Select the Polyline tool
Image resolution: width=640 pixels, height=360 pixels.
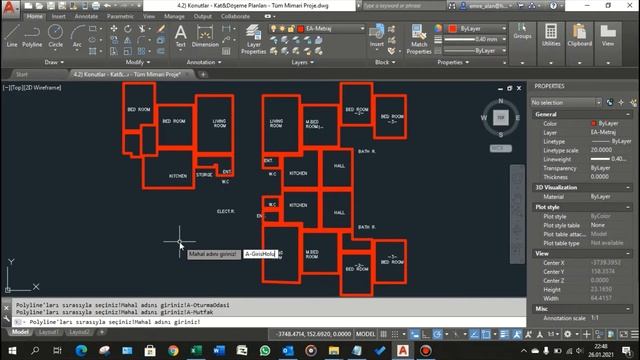coord(32,36)
